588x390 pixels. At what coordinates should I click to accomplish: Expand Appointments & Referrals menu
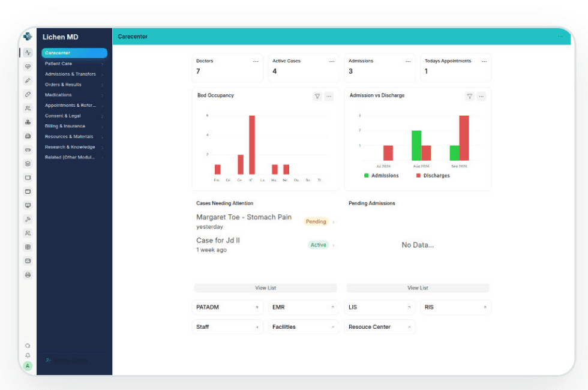pyautogui.click(x=74, y=106)
